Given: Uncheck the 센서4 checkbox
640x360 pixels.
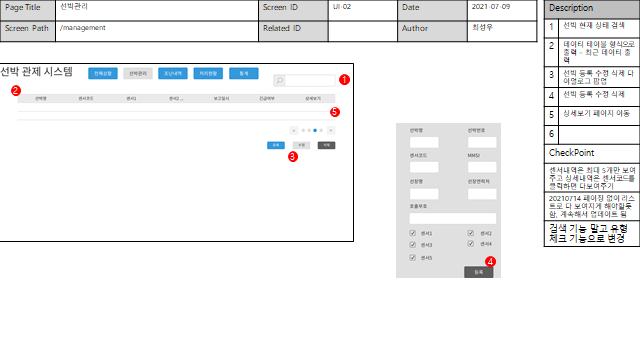Looking at the screenshot, I should click(x=471, y=244).
